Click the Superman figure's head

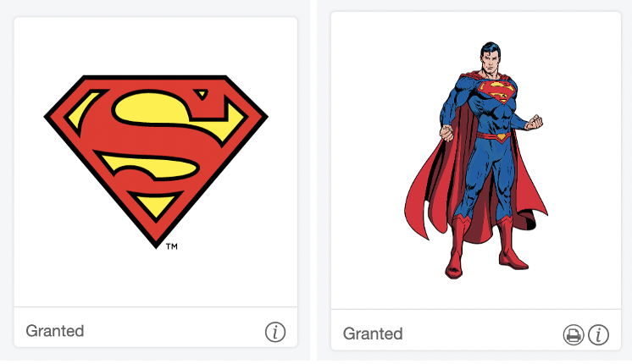click(x=491, y=58)
